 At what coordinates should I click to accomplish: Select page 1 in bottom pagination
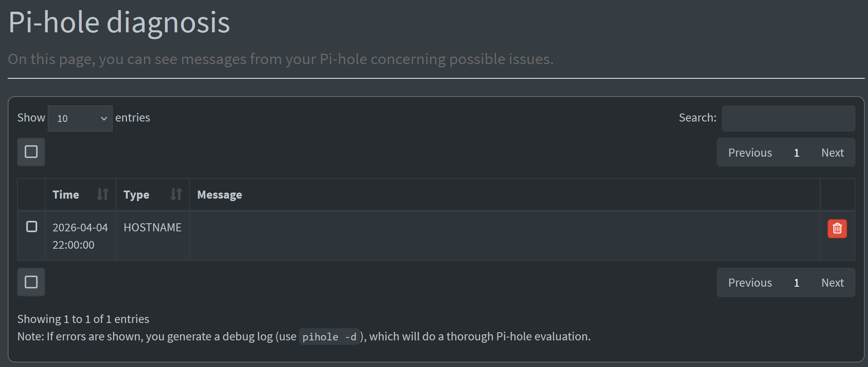[796, 283]
